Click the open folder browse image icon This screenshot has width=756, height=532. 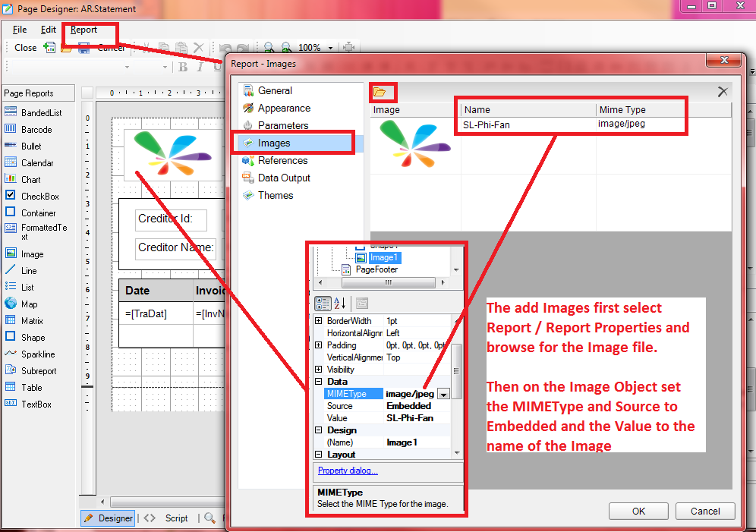pos(380,92)
